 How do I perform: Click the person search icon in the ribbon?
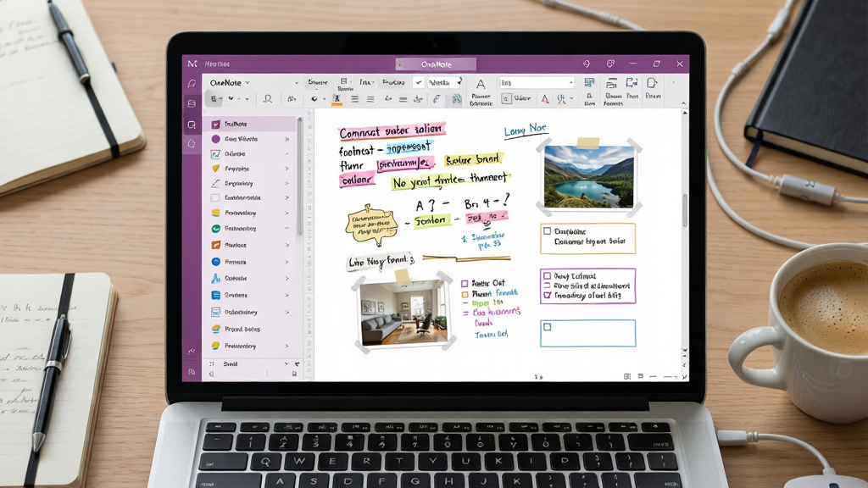coord(267,99)
